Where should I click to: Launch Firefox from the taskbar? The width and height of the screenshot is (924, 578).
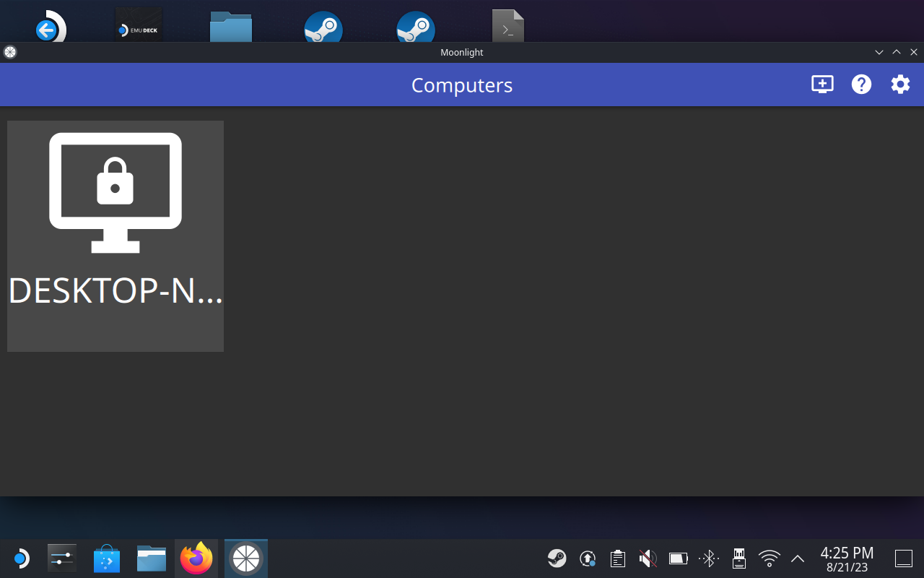196,558
